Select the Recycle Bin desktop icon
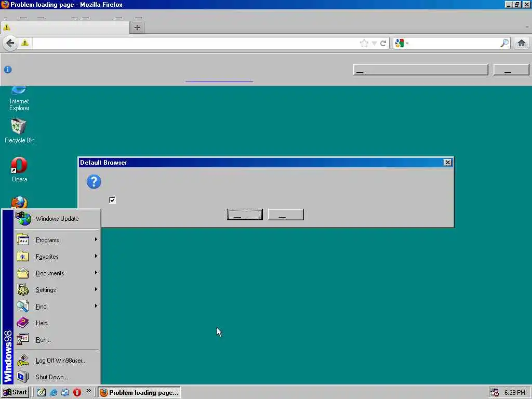Screen dimensions: 532x399 pos(19,130)
